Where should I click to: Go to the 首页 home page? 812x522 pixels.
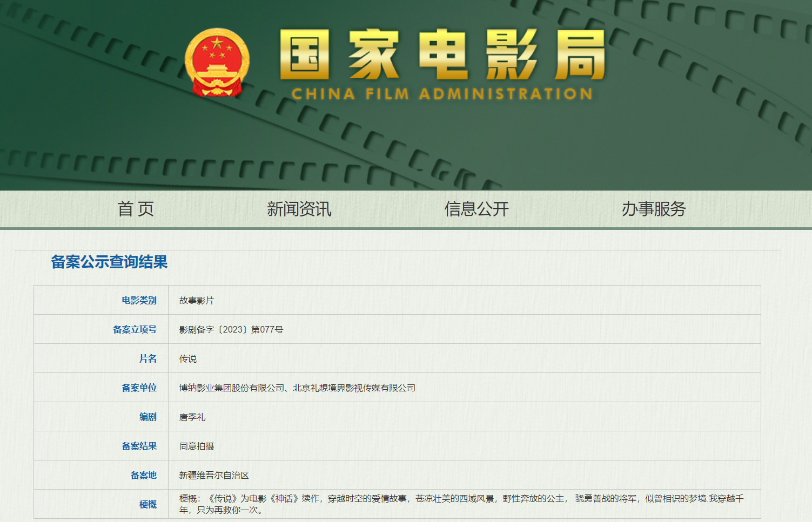[136, 209]
